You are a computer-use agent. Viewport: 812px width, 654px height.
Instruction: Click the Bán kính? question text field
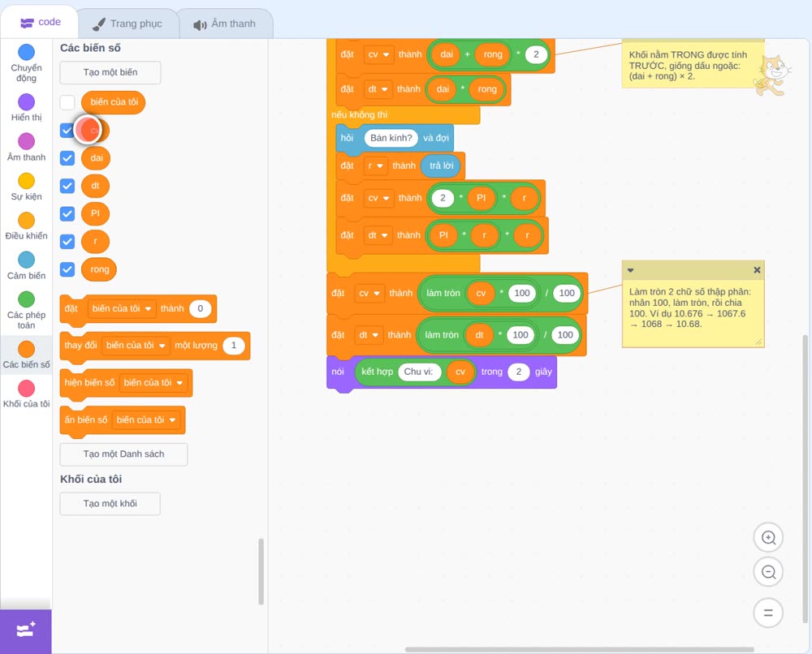pos(391,138)
